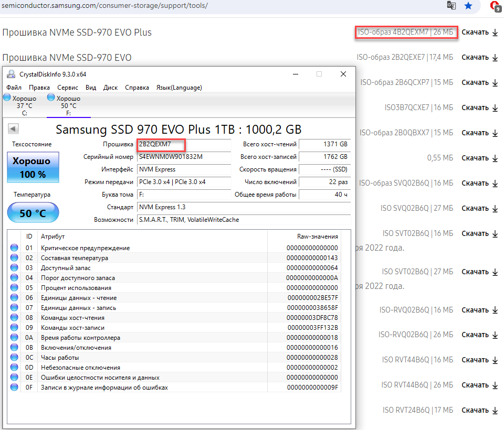Click the blue bookmark star icon
Screen dimensions: 504x430
pyautogui.click(x=468, y=5)
